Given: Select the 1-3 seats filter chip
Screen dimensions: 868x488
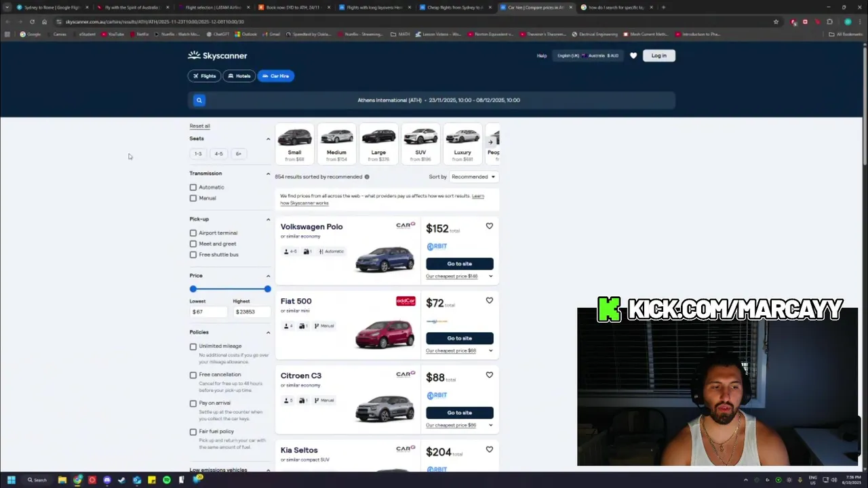Looking at the screenshot, I should 198,154.
